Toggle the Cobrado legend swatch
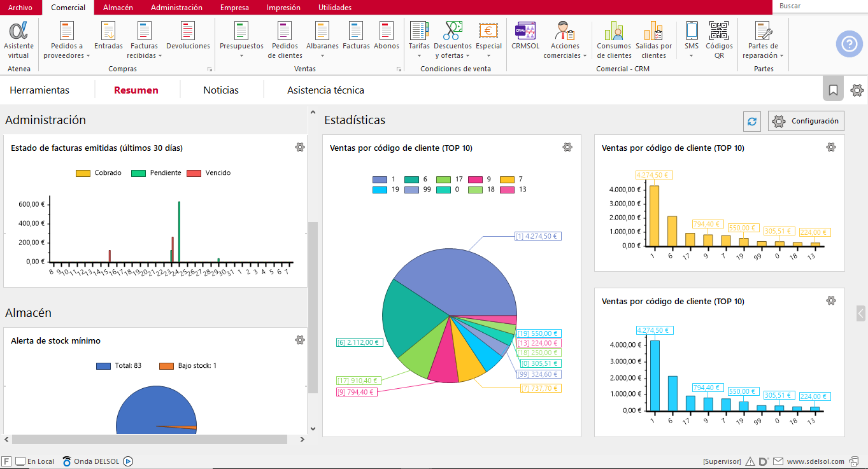 coord(83,173)
